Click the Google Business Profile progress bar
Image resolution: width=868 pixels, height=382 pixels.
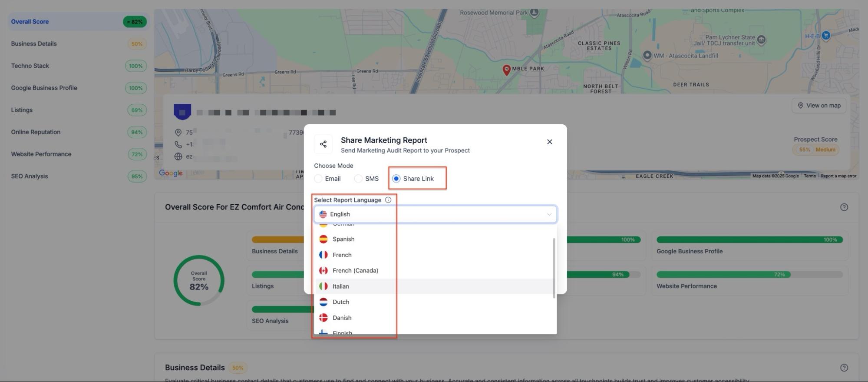tap(749, 240)
